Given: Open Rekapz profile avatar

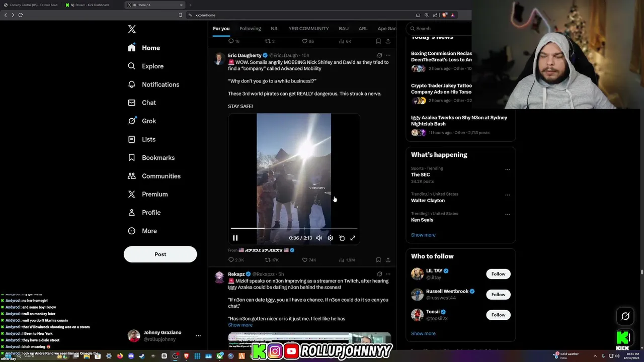Looking at the screenshot, I should point(219,278).
